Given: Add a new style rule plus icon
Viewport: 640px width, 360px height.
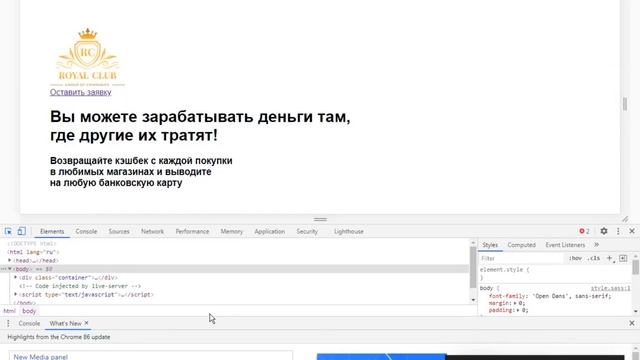Looking at the screenshot, I should (609, 258).
